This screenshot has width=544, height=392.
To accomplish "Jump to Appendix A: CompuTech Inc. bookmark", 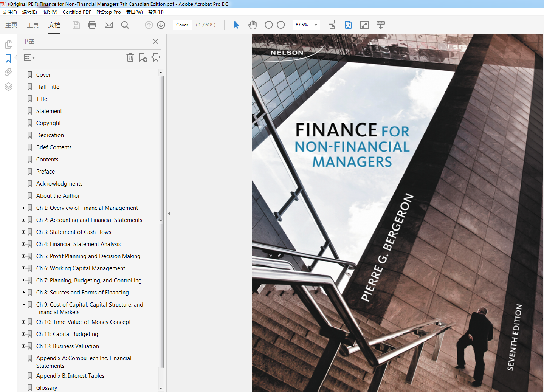I will (x=84, y=362).
